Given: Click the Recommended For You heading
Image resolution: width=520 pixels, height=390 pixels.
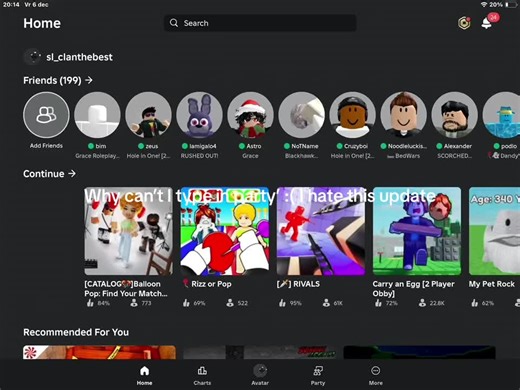Looking at the screenshot, I should click(x=76, y=332).
